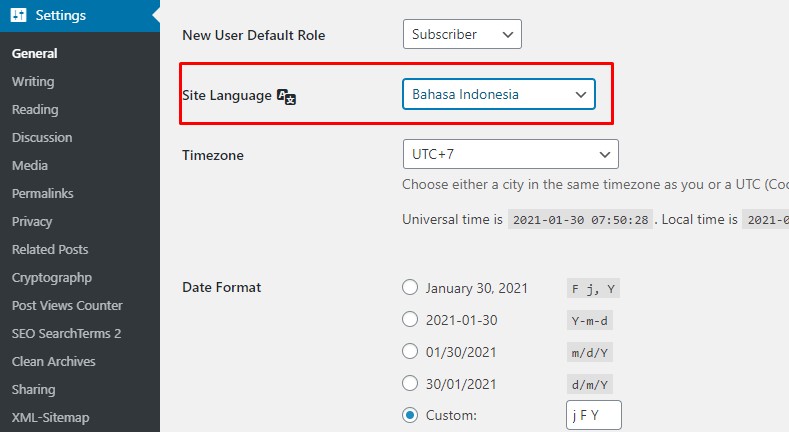Open the Related Posts settings
This screenshot has width=789, height=432.
50,249
